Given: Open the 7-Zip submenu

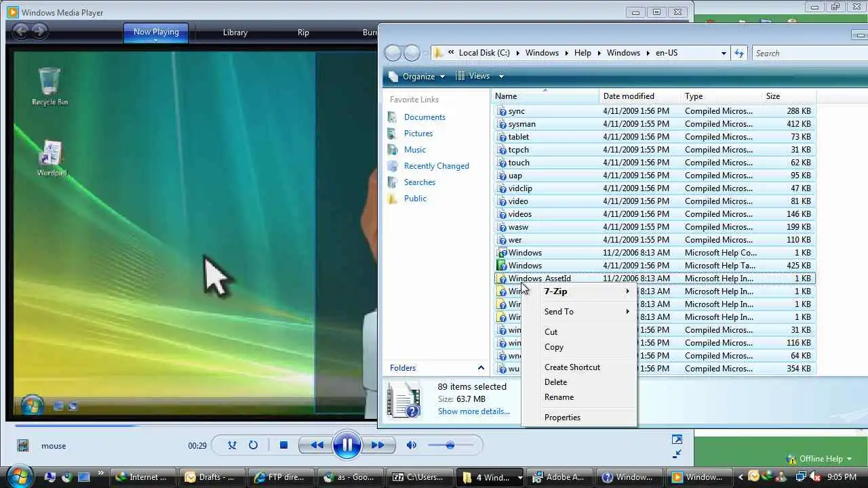Looking at the screenshot, I should click(x=579, y=291).
